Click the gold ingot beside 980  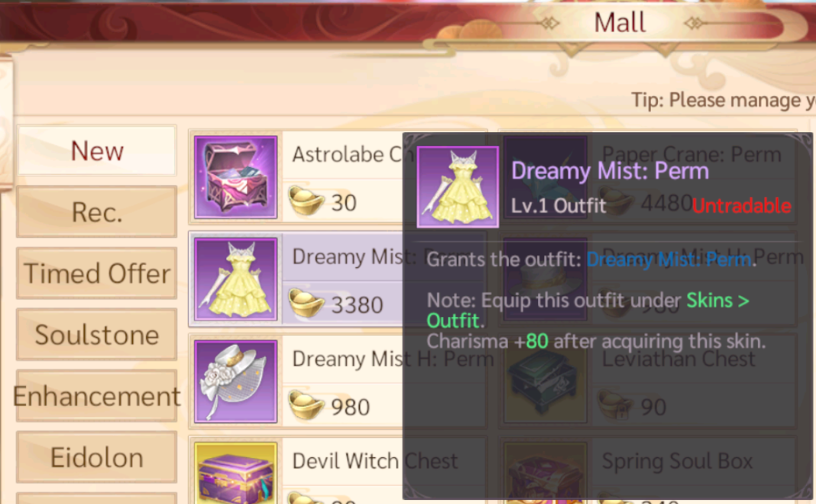coord(306,406)
